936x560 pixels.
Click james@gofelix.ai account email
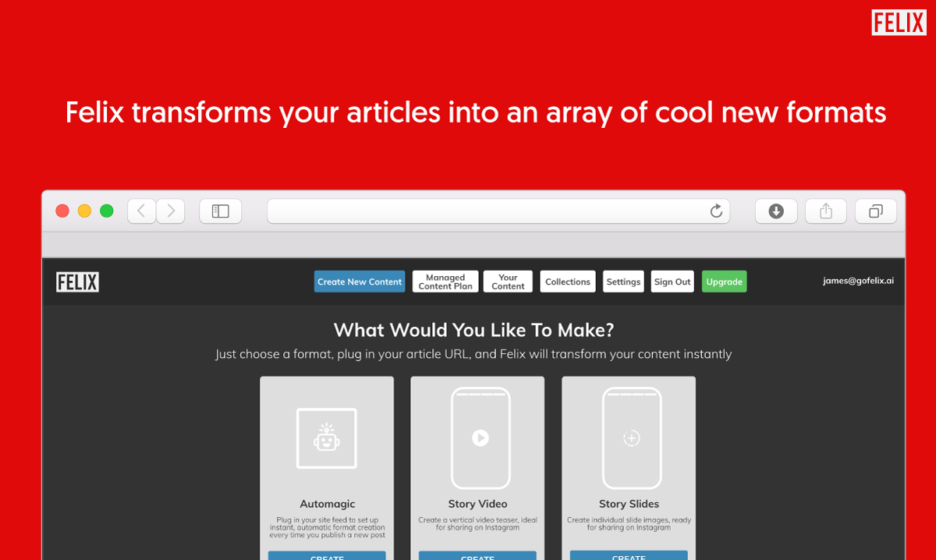pyautogui.click(x=858, y=281)
